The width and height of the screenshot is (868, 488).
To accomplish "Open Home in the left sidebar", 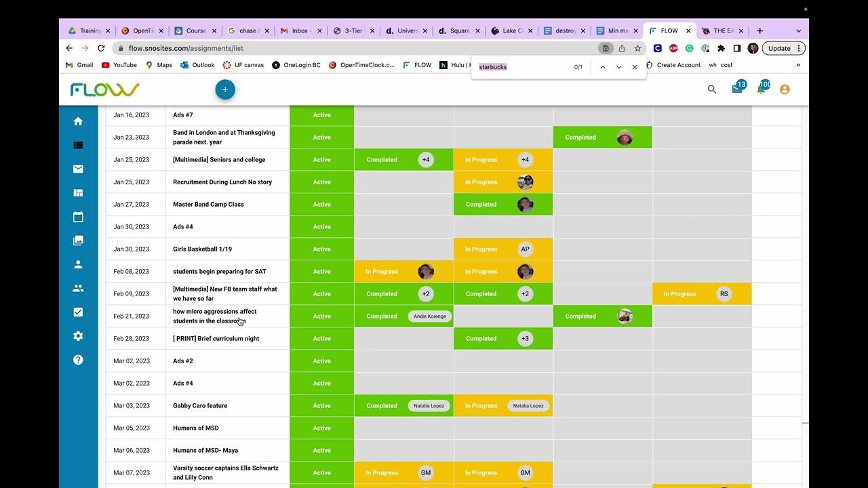I will [x=78, y=121].
